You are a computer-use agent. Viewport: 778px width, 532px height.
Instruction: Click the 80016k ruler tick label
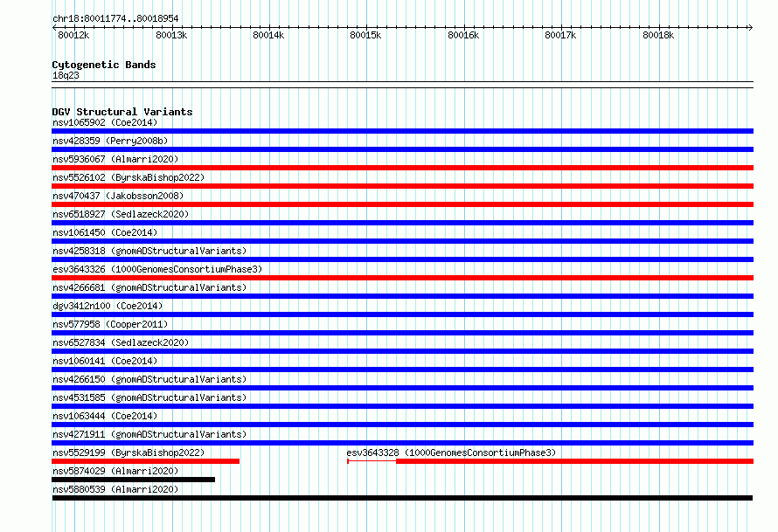[463, 35]
